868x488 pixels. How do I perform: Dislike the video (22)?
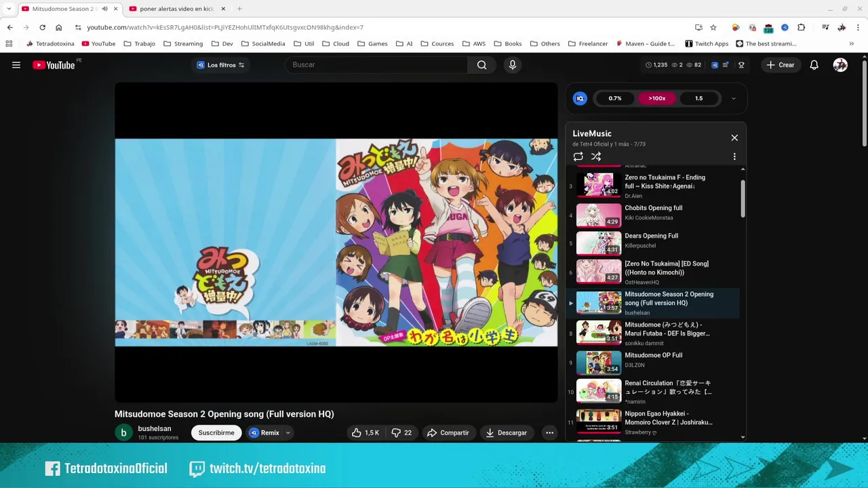(x=401, y=432)
